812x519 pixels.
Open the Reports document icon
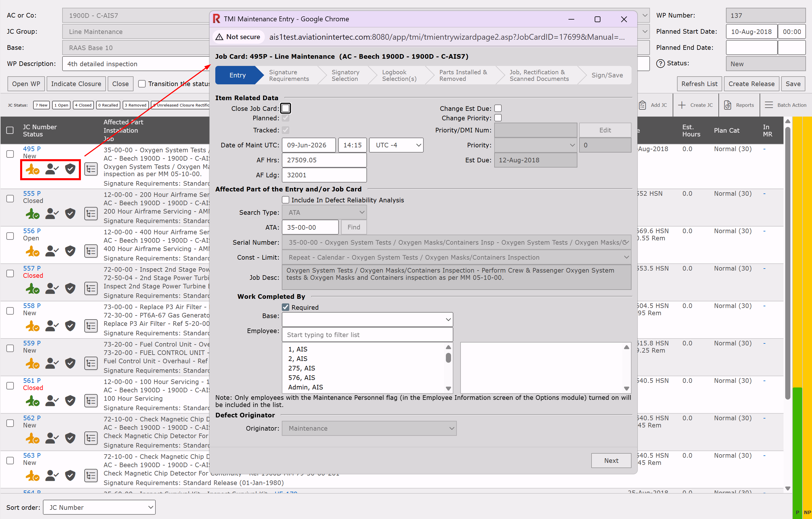(728, 105)
